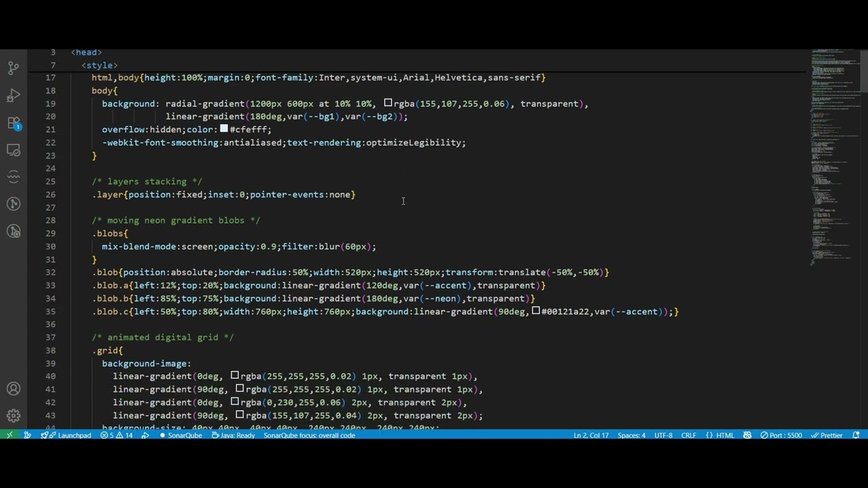The image size is (868, 488).
Task: Open the Run and Debug view
Action: click(14, 95)
